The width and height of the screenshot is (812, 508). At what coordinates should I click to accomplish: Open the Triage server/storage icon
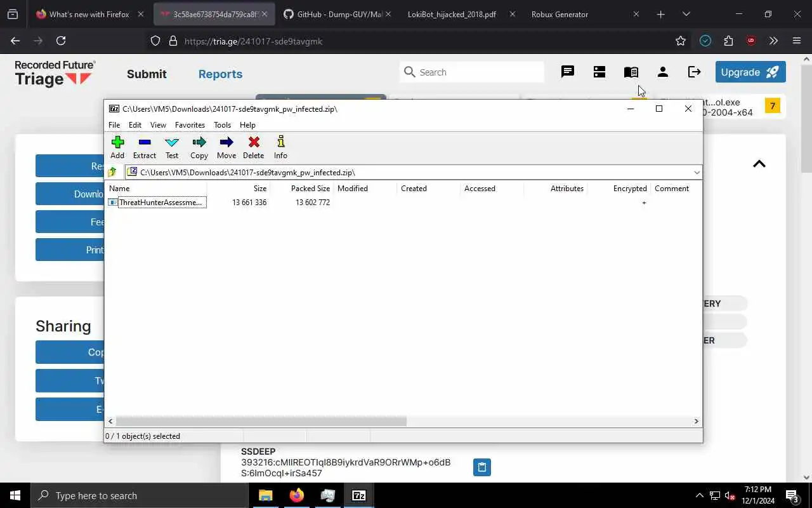[x=599, y=72]
